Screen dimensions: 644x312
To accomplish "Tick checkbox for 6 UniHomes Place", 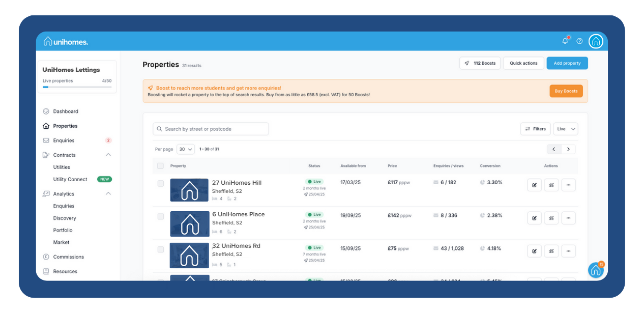I will click(161, 216).
